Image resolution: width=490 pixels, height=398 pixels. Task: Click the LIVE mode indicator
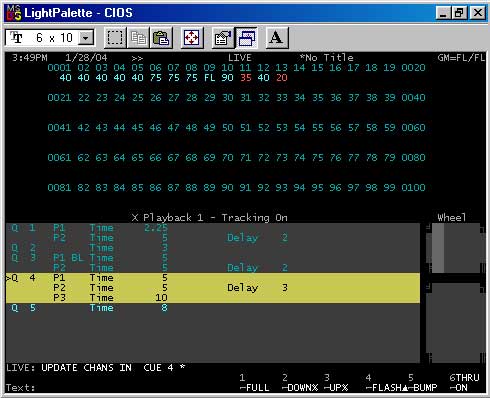point(240,58)
